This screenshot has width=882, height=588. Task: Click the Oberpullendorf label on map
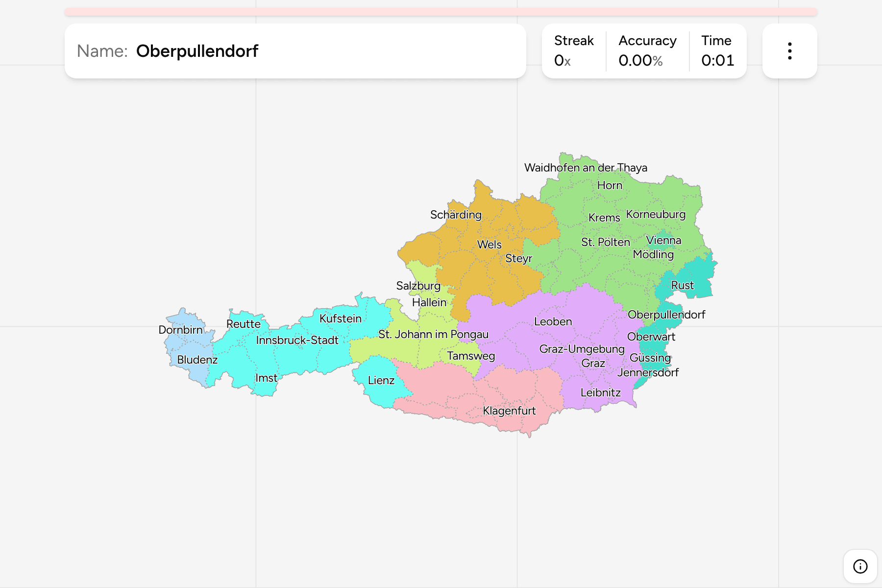666,315
